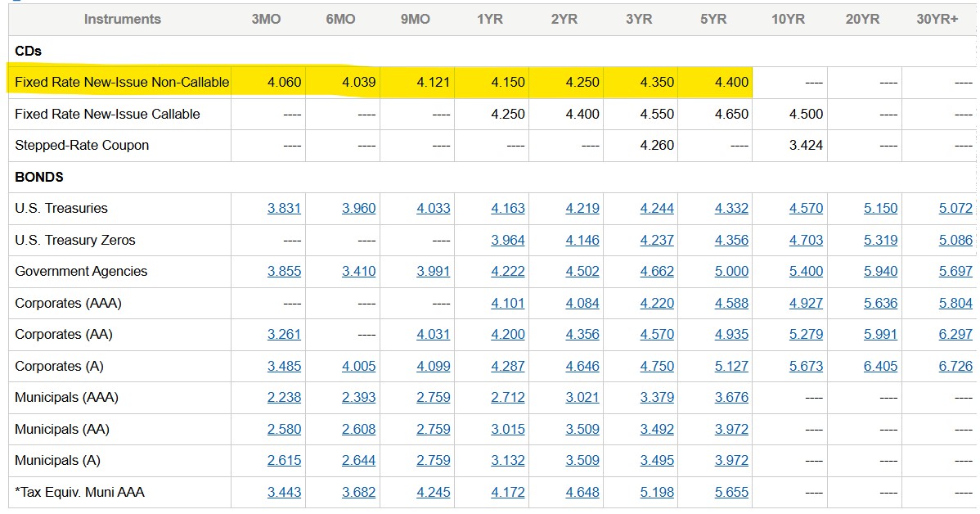
Task: Open Tax Equiv. Muni AAA 3MO yield 3.443
Action: 284,493
